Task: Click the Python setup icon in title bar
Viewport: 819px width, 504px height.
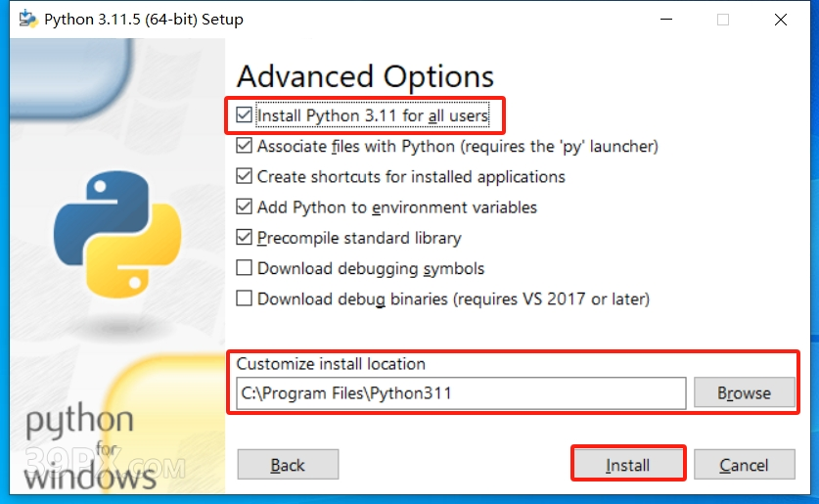Action: tap(28, 19)
